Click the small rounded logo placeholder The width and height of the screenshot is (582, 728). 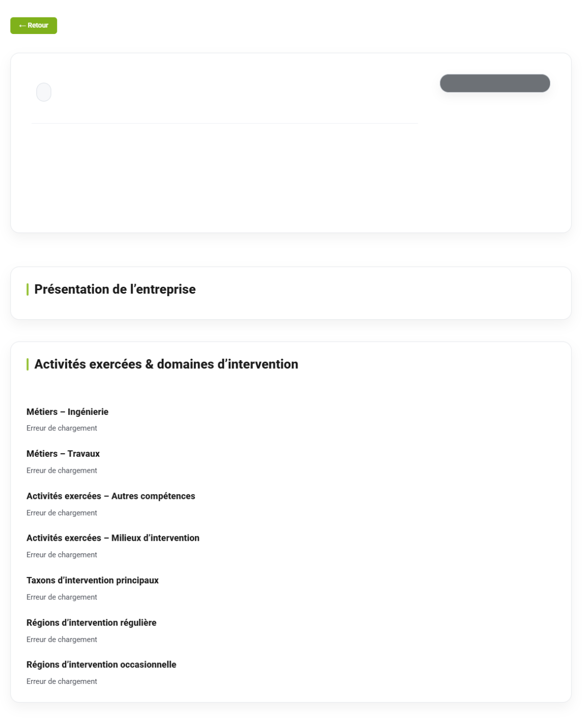44,92
